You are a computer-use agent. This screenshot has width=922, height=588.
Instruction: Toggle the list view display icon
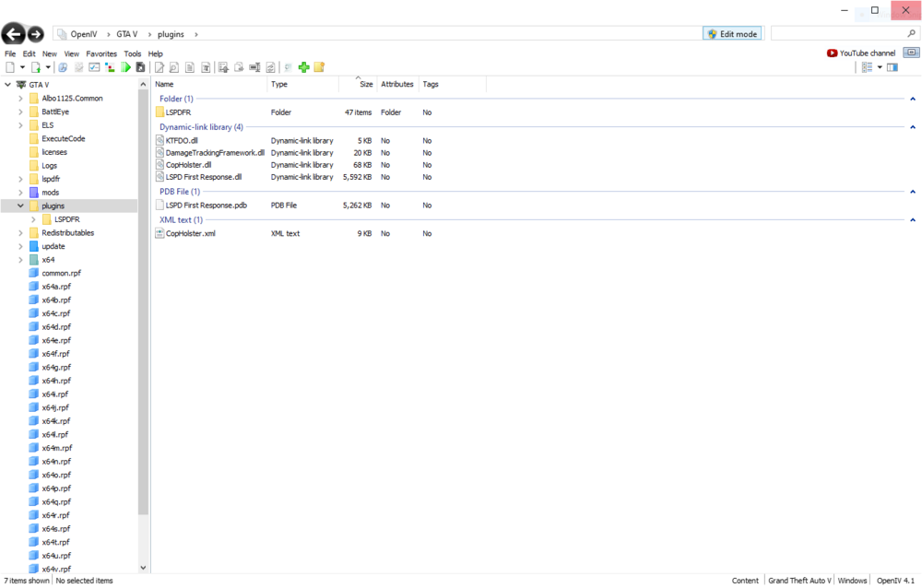coord(868,67)
